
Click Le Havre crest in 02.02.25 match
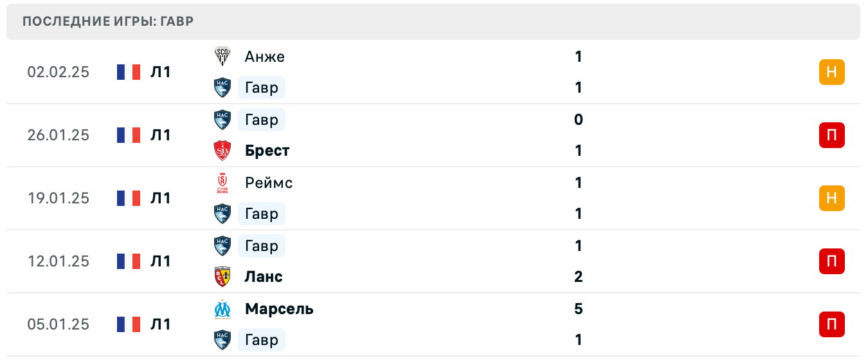click(x=222, y=88)
